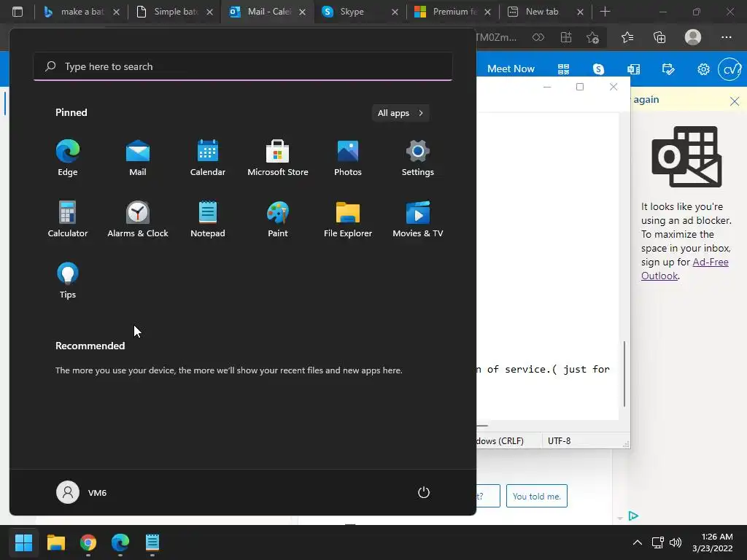The width and height of the screenshot is (747, 560).
Task: Launch the Photos app
Action: coord(348,158)
